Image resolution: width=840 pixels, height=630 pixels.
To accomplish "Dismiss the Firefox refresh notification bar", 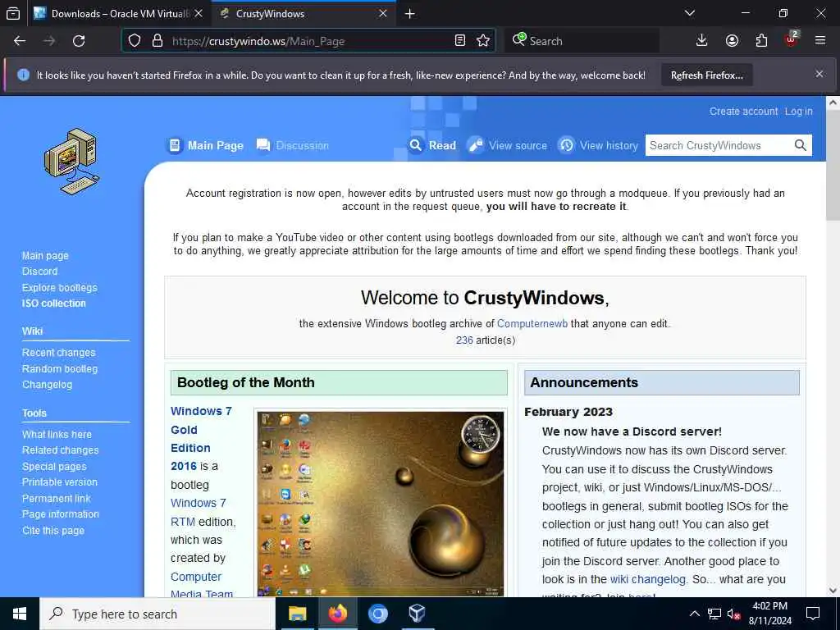I will 819,75.
